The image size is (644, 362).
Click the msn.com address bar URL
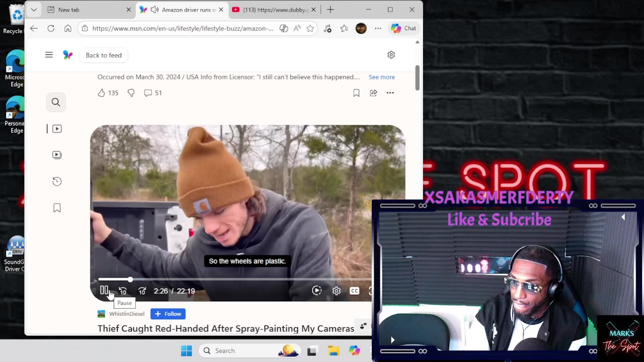(x=183, y=28)
